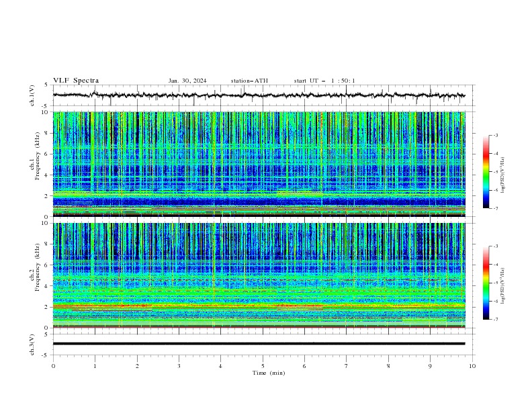
Task: Click the "start UT = 1:50:1" header text
Action: click(x=324, y=81)
